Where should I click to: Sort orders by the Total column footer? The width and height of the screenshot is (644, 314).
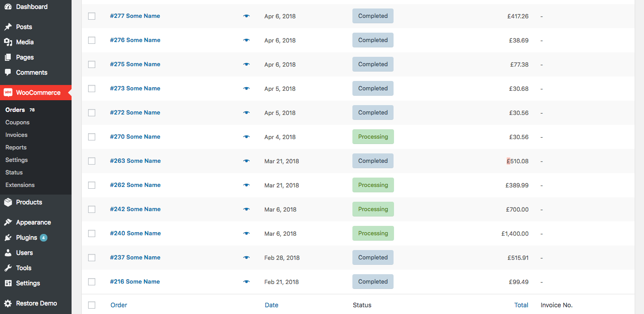(x=521, y=305)
